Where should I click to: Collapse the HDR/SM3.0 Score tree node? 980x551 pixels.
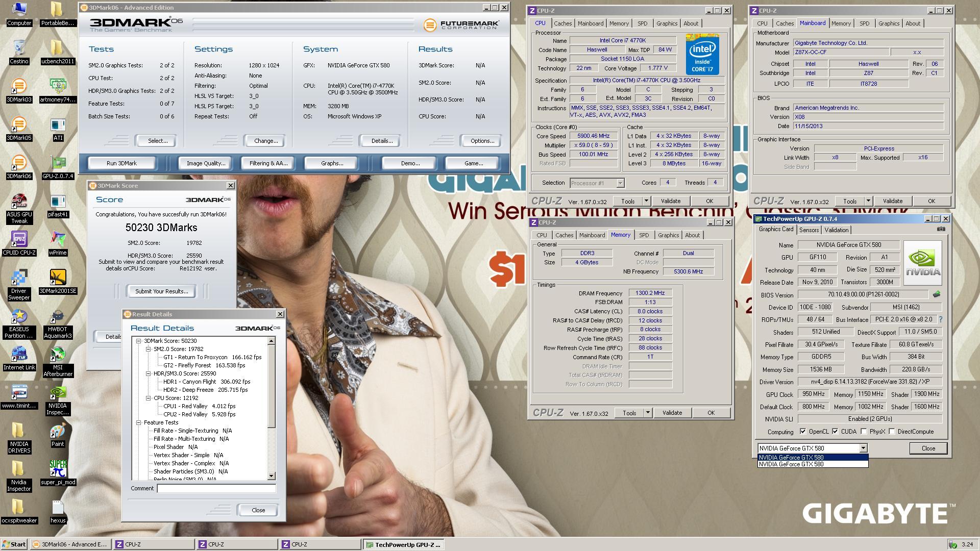coord(148,373)
